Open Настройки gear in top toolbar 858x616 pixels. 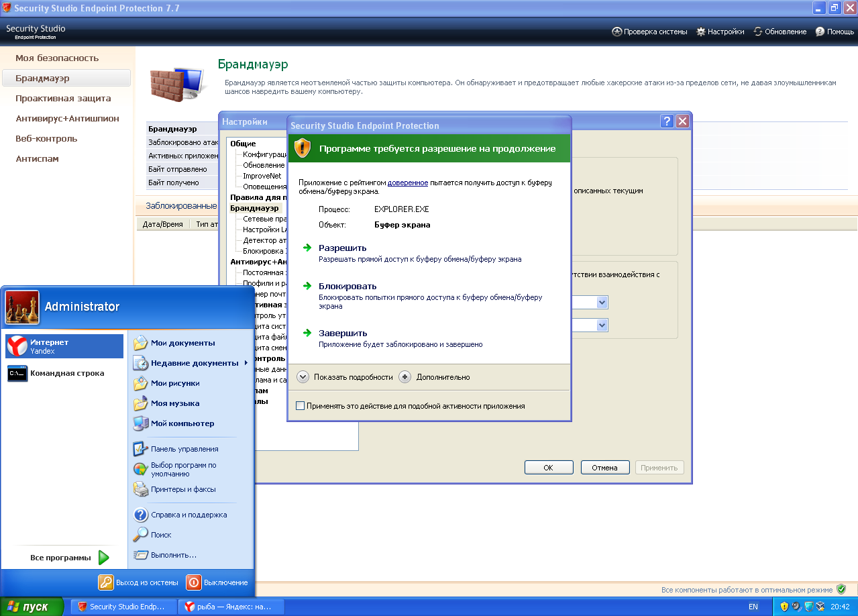click(x=701, y=32)
